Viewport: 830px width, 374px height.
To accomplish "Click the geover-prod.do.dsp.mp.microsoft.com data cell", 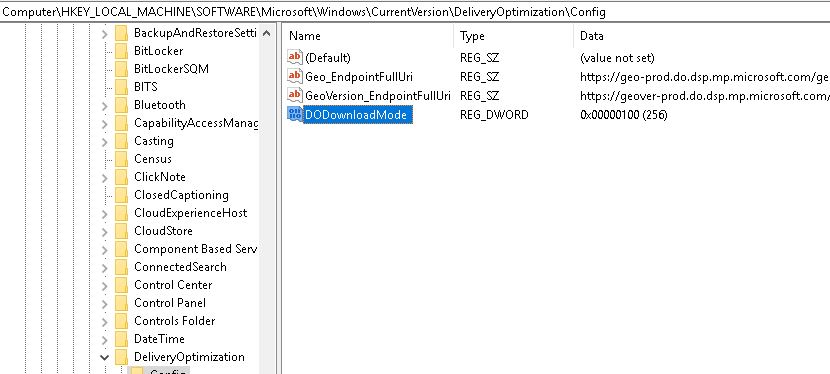I will [705, 95].
